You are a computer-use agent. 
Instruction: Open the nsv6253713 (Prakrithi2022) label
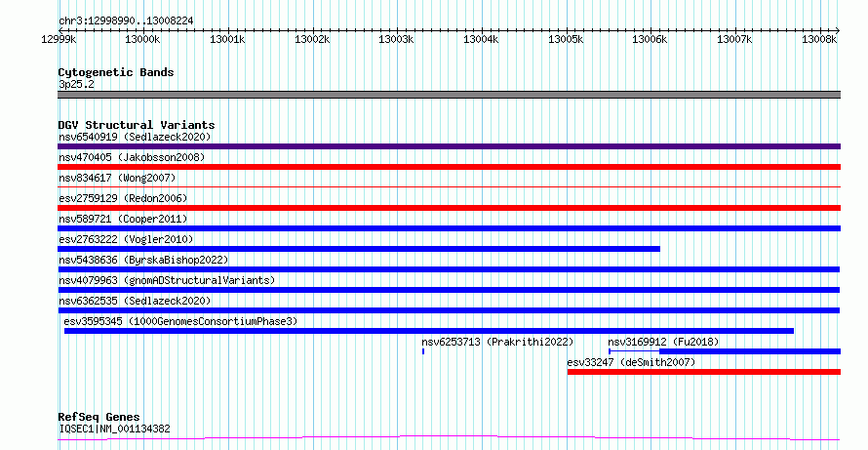pyautogui.click(x=497, y=342)
